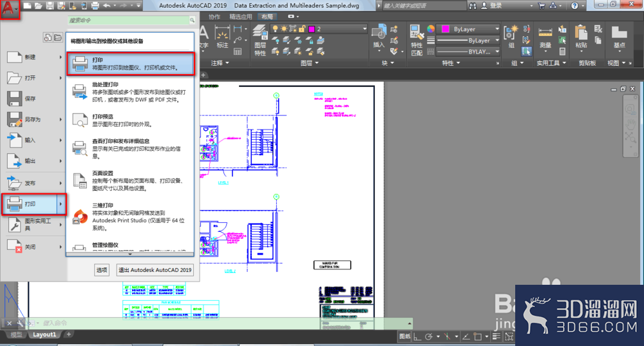The image size is (644, 346).
Task: Select 保存 (Save) in the application menu
Action: pos(33,99)
